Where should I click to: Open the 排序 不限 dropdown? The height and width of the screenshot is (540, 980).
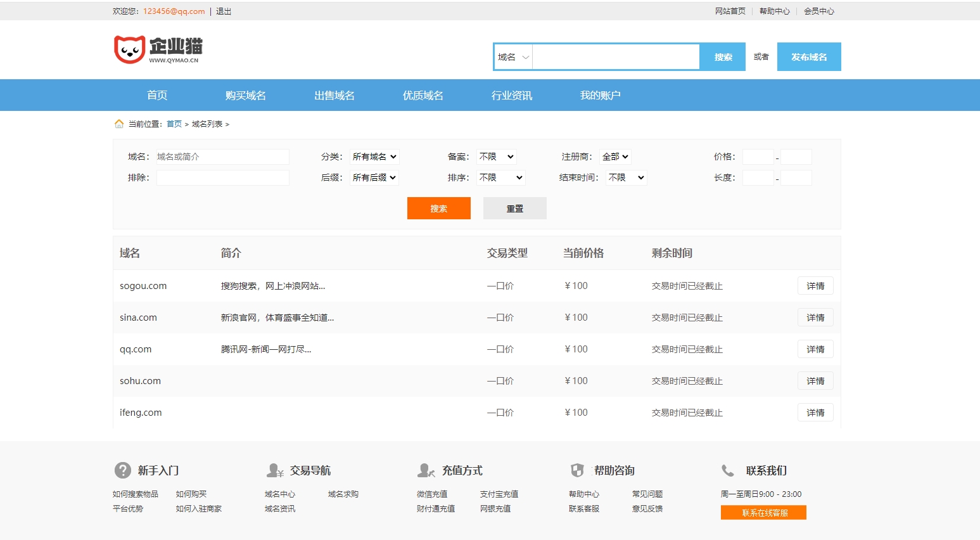[x=501, y=177]
